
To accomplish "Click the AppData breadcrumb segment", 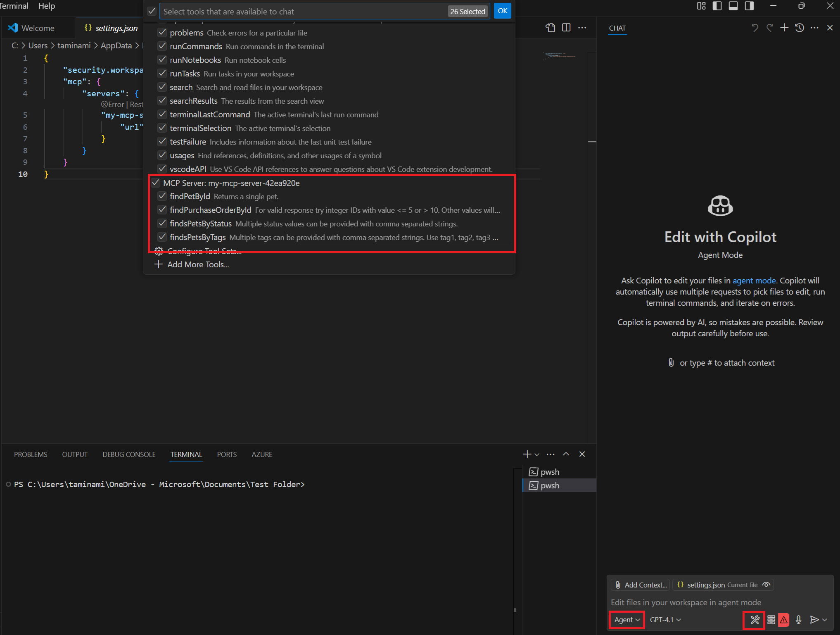I will pos(116,45).
